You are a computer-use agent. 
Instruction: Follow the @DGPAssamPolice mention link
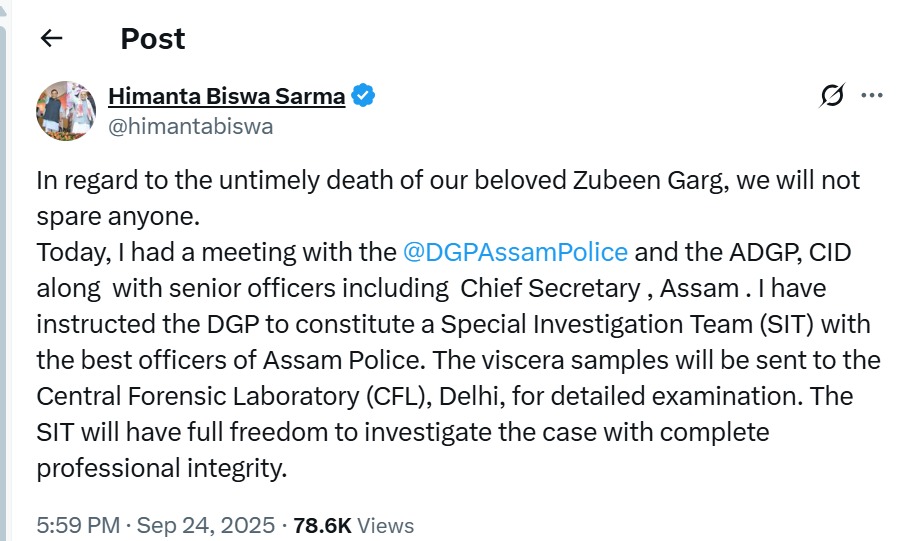point(515,252)
